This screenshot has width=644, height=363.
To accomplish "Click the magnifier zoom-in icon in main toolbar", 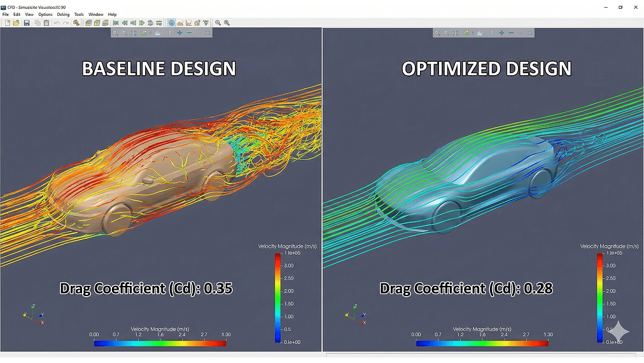I will [x=227, y=23].
